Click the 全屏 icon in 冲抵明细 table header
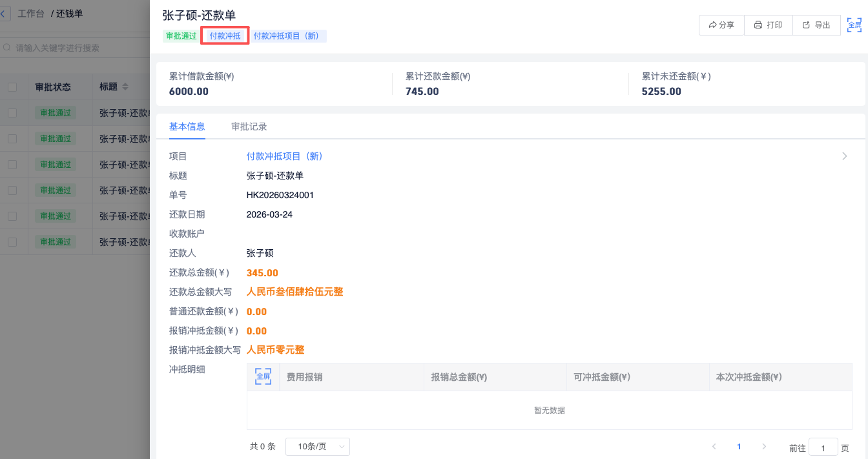The height and width of the screenshot is (459, 868). point(263,376)
